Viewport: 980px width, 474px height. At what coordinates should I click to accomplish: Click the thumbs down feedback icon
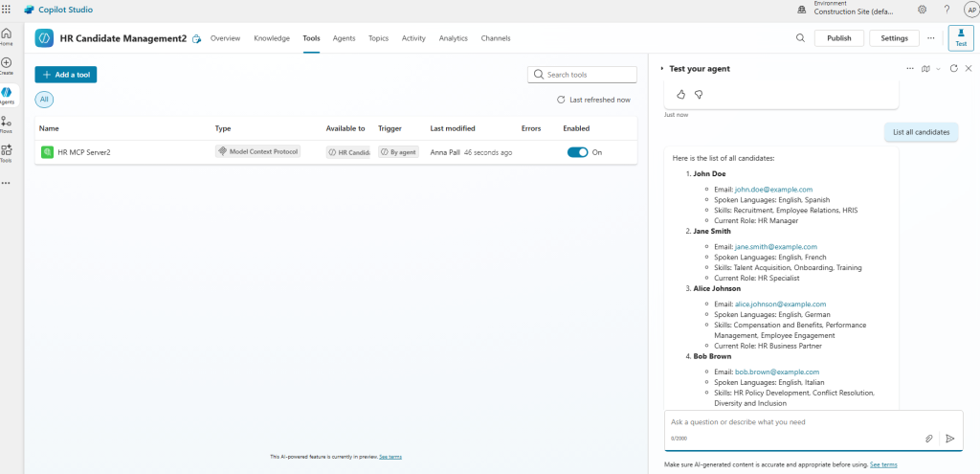pyautogui.click(x=699, y=94)
